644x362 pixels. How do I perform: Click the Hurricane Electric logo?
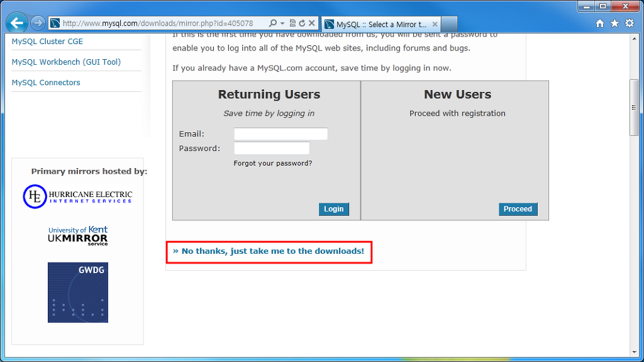click(77, 196)
